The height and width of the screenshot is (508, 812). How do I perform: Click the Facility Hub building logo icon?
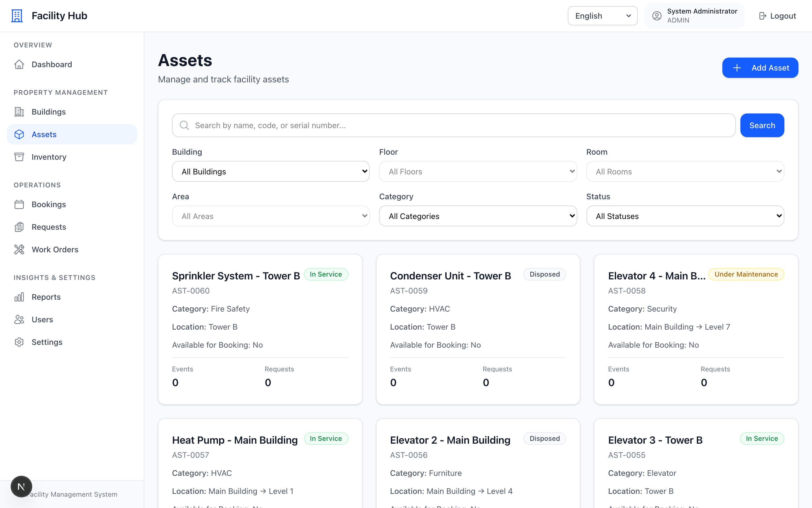(x=17, y=16)
